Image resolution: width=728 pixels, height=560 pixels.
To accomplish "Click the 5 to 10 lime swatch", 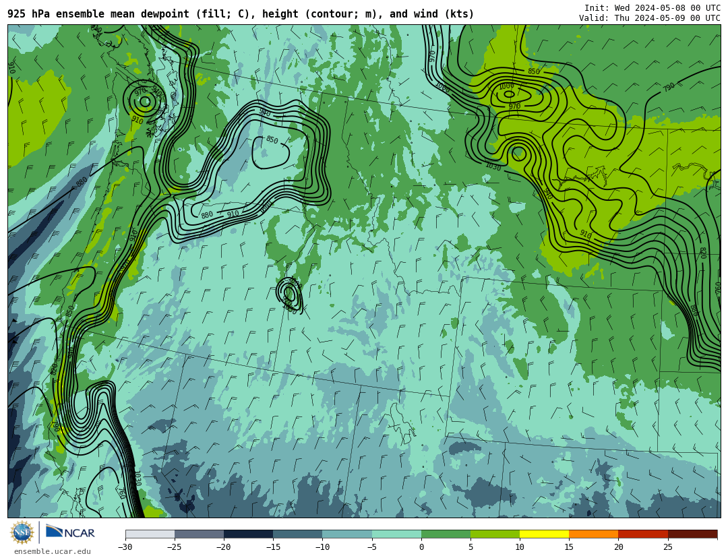I will (x=495, y=534).
